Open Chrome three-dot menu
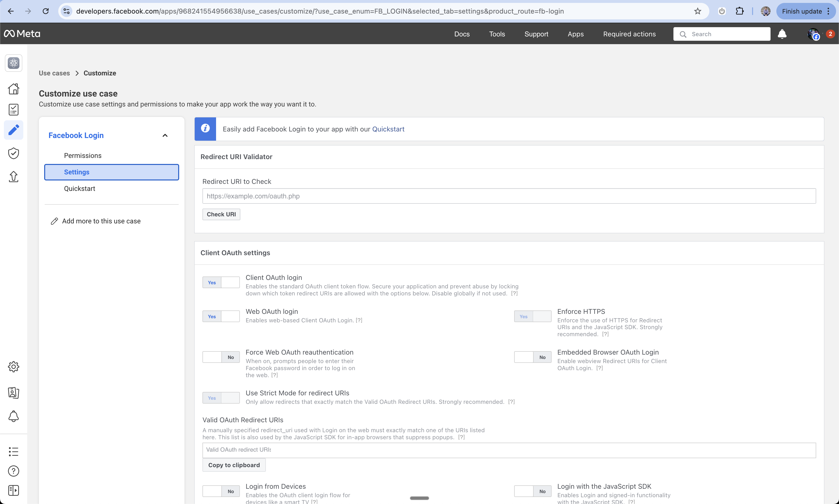This screenshot has height=504, width=839. pyautogui.click(x=829, y=11)
